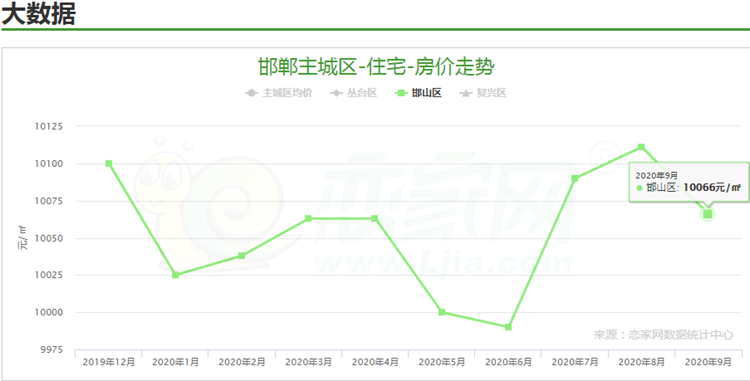The height and width of the screenshot is (381, 750).
Task: Click the 主城区均价 circle legend icon
Action: pos(252,93)
